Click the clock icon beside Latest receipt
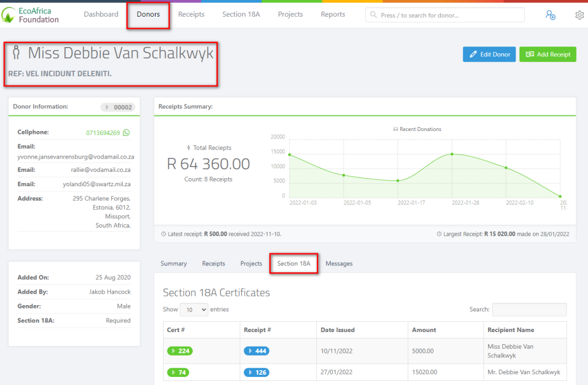 click(164, 234)
